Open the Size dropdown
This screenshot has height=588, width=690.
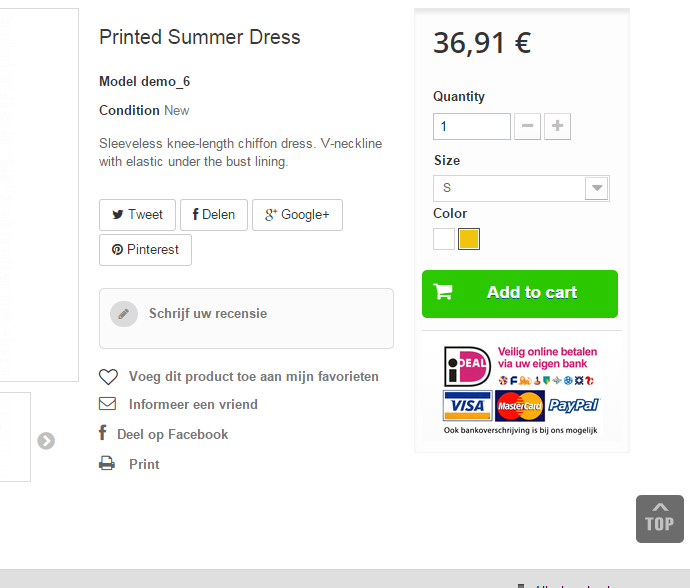click(521, 188)
